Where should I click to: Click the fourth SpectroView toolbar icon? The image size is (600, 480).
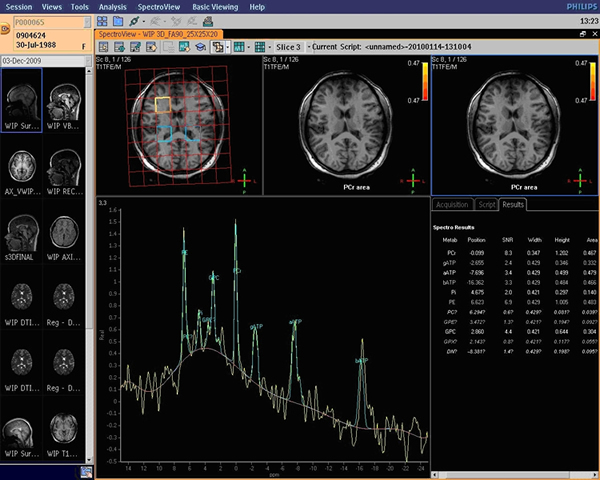[151, 47]
